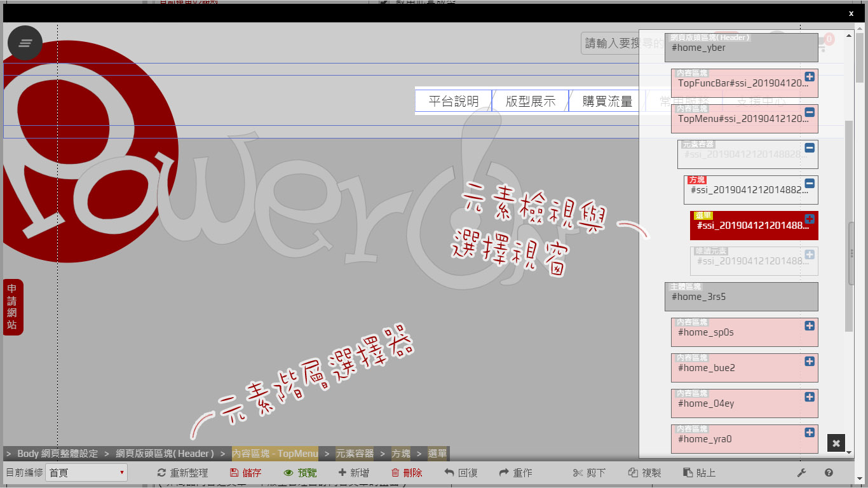The image size is (868, 488).
Task: Redo with 重作
Action: tap(516, 473)
